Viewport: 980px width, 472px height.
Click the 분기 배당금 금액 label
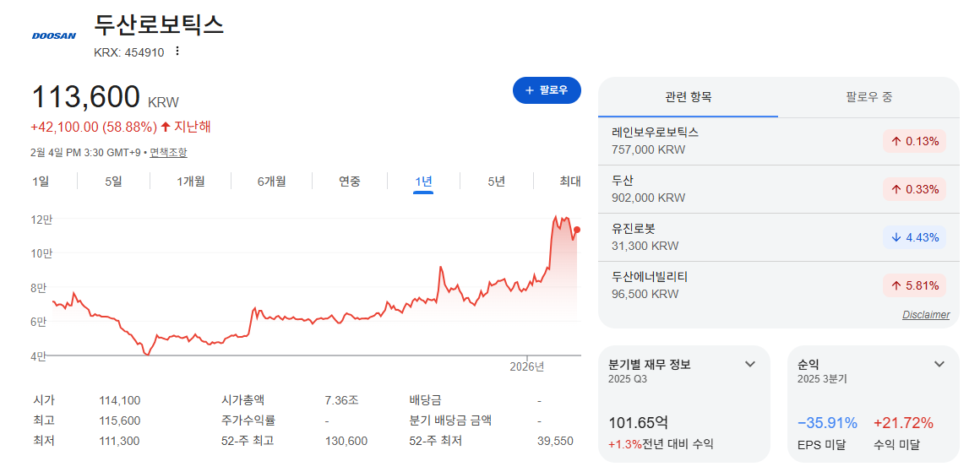pyautogui.click(x=450, y=420)
